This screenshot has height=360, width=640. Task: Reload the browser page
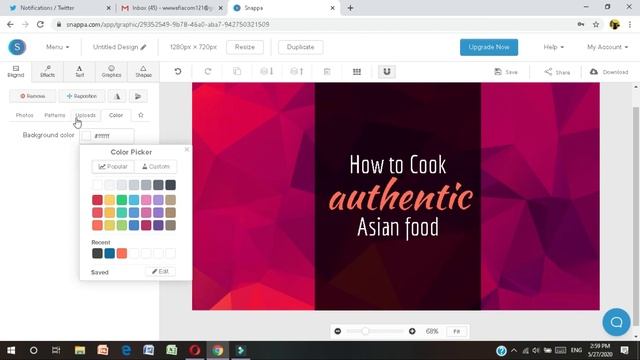(x=40, y=24)
